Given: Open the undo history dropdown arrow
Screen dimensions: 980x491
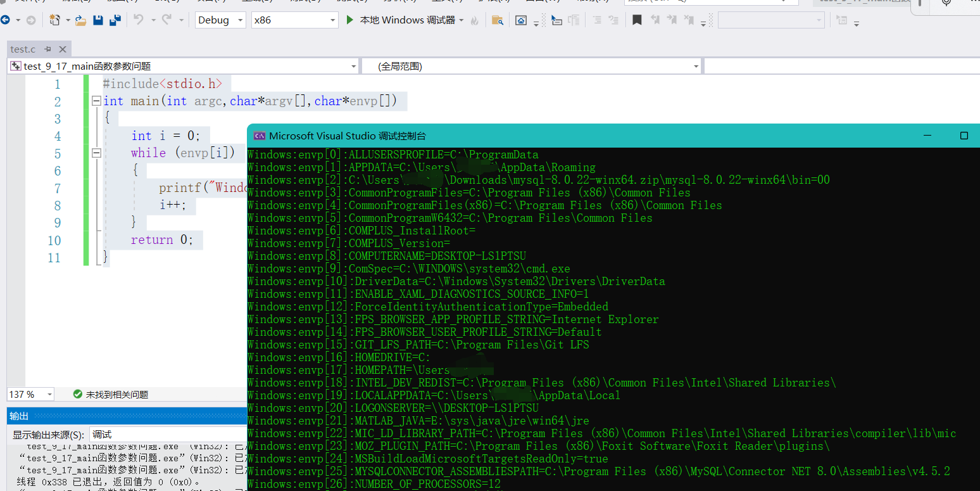Looking at the screenshot, I should [153, 20].
